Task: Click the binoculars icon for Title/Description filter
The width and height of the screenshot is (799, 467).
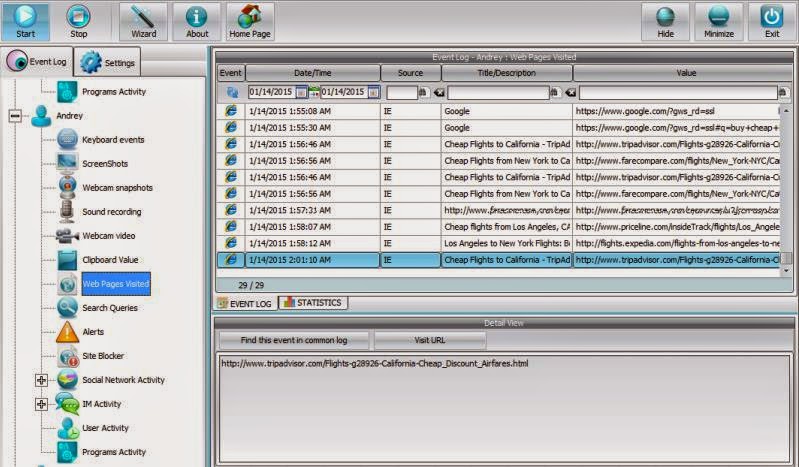Action: pos(554,92)
